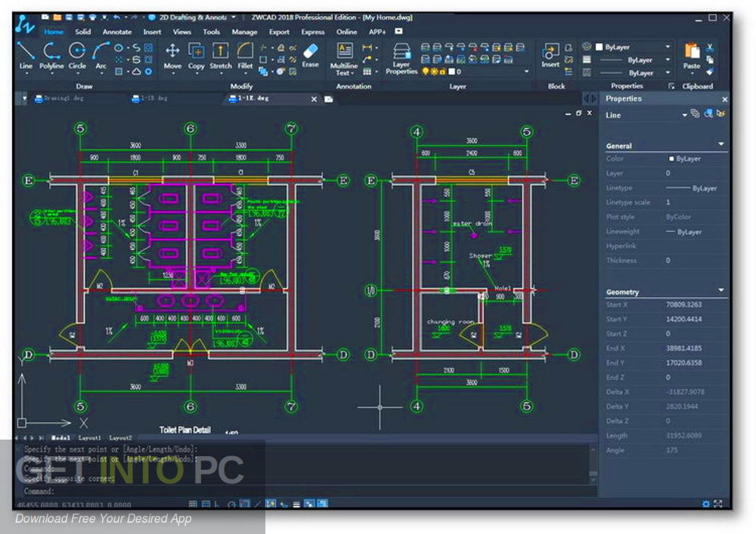Image resolution: width=756 pixels, height=534 pixels.
Task: Expand the Paste options arrow
Action: (x=692, y=73)
